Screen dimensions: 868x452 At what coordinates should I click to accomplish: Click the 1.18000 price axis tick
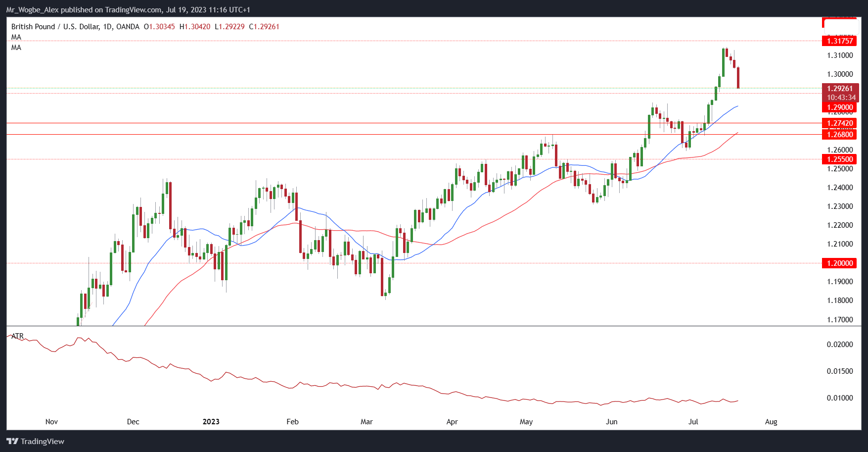(x=840, y=301)
